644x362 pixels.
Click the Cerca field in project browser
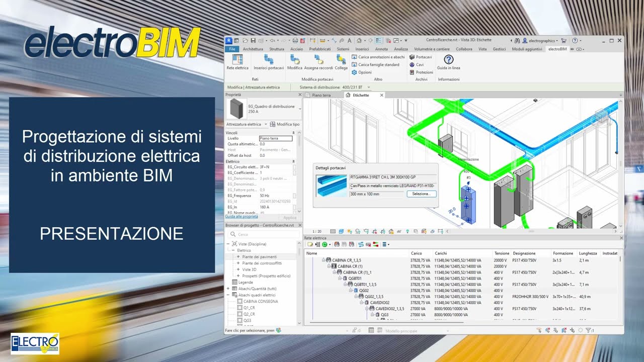(x=263, y=234)
